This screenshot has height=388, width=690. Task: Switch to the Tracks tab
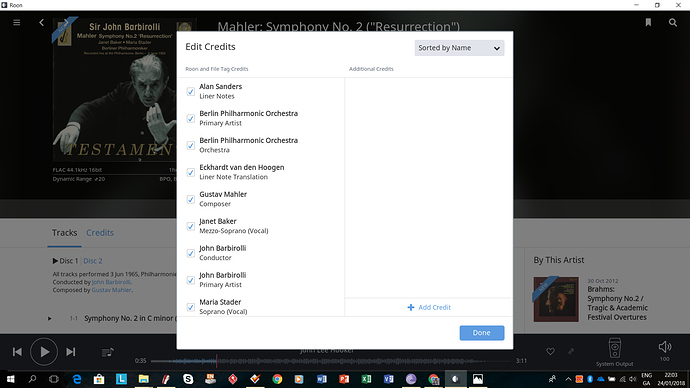click(65, 233)
